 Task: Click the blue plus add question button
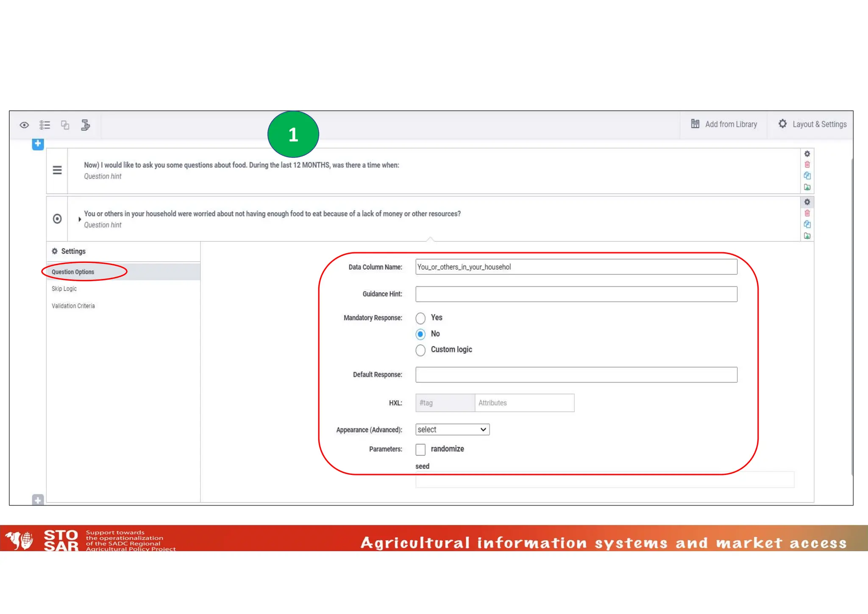point(38,144)
